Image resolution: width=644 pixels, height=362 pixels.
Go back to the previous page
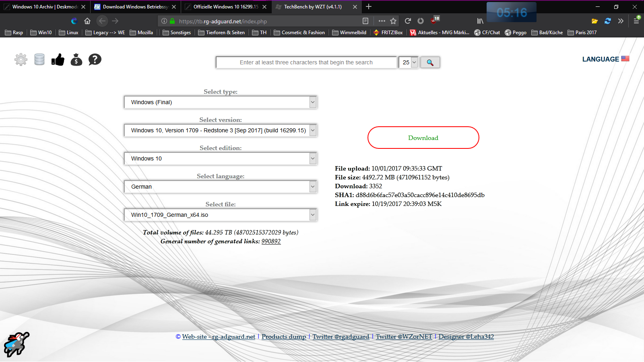[102, 21]
